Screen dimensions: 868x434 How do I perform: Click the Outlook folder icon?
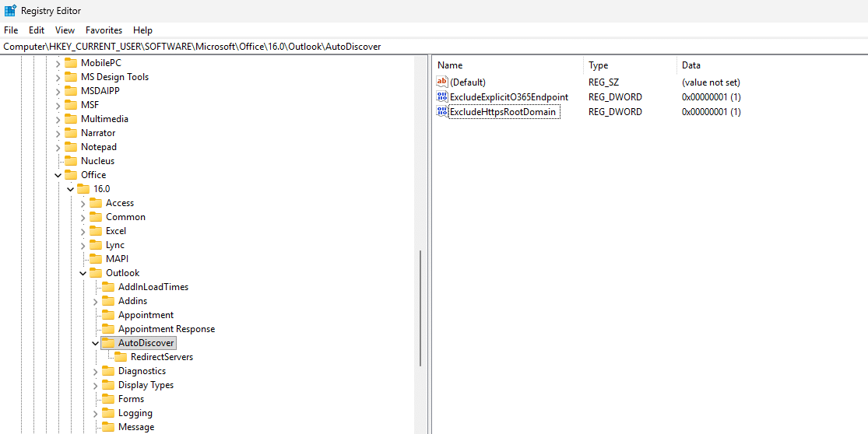pos(95,273)
